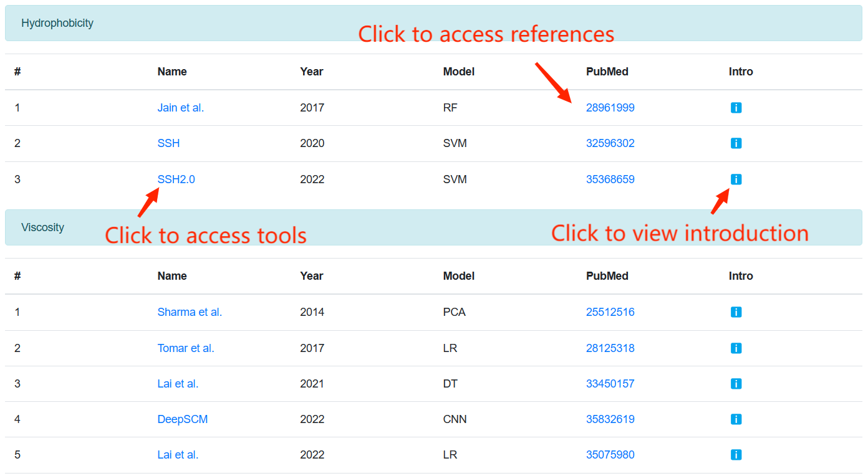Screen dimensions: 868x476
Task: Open Lai et al. 2022 tool link
Action: [178, 455]
